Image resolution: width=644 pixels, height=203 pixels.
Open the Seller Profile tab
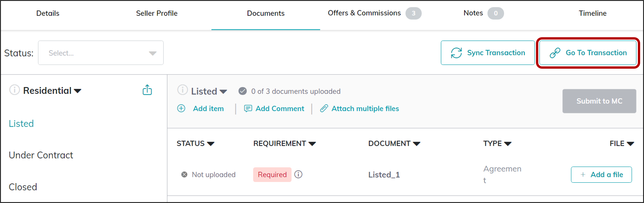pyautogui.click(x=156, y=13)
